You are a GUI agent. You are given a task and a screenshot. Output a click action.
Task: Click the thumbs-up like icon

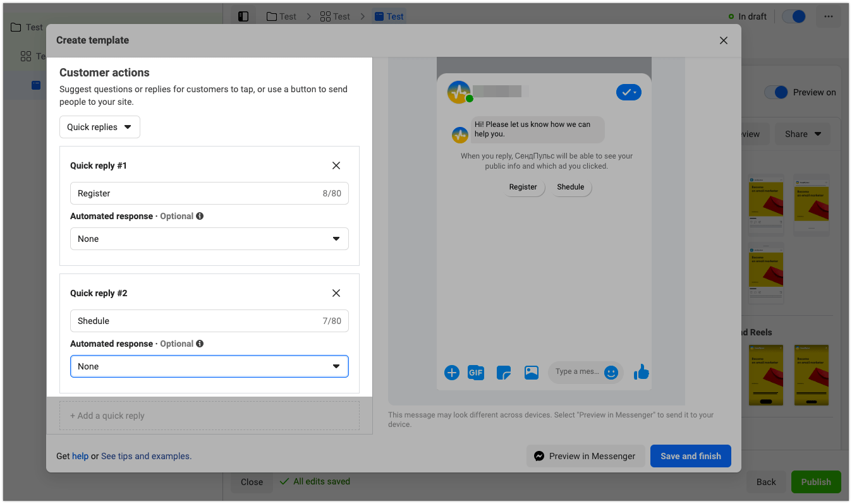(x=642, y=372)
